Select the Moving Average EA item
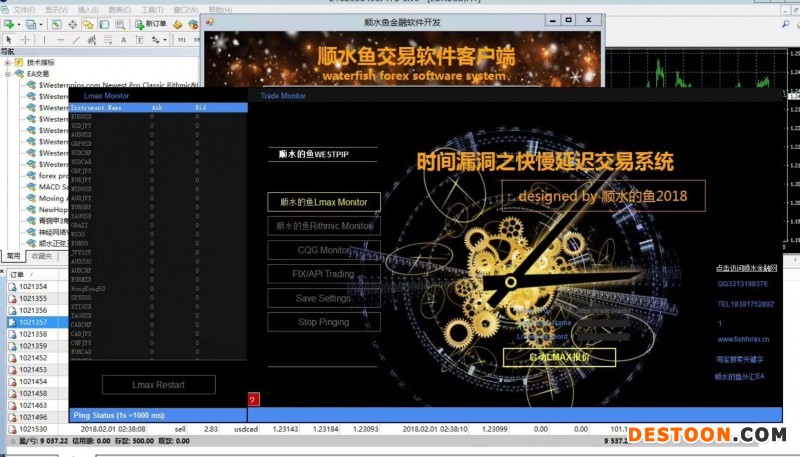Screen dimensions: 800x457 point(53,198)
